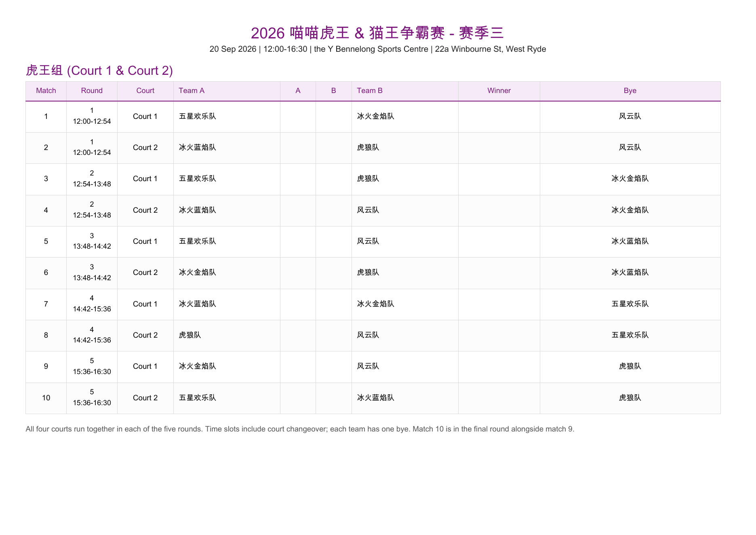Image resolution: width=756 pixels, height=535 pixels.
Task: Click the Match column header
Action: [x=46, y=91]
